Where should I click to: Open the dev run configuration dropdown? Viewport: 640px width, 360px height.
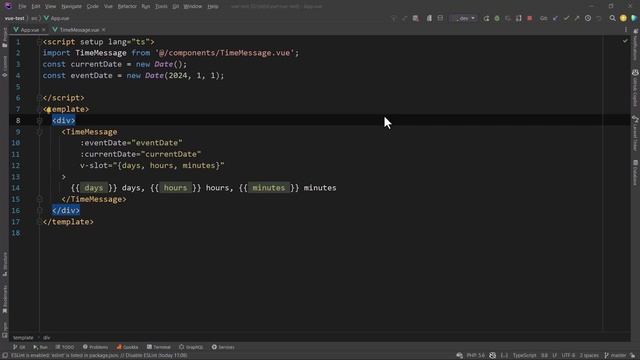[x=464, y=18]
